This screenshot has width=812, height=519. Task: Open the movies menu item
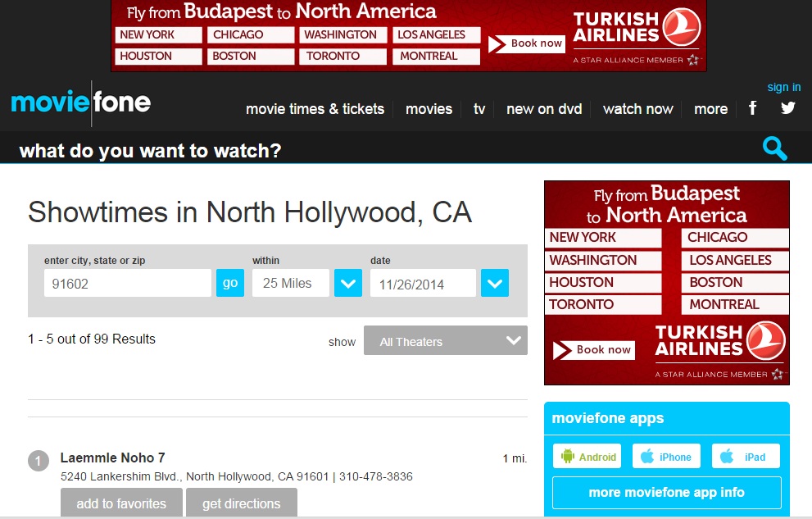point(429,109)
